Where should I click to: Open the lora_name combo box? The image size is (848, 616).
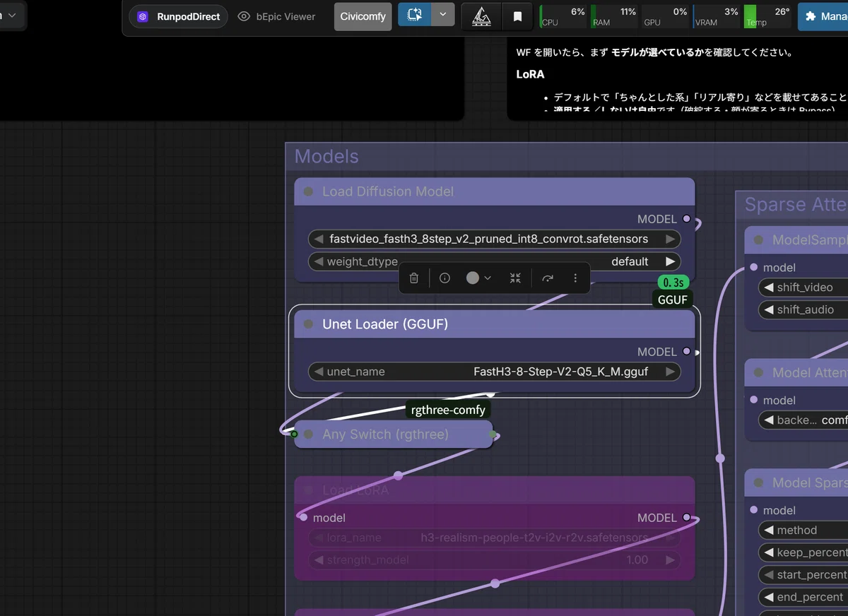pos(495,538)
